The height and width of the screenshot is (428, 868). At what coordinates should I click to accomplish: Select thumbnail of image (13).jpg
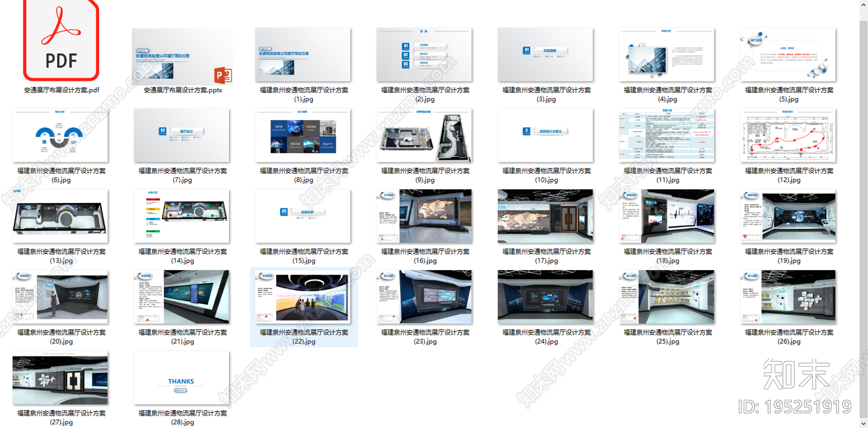click(x=60, y=216)
